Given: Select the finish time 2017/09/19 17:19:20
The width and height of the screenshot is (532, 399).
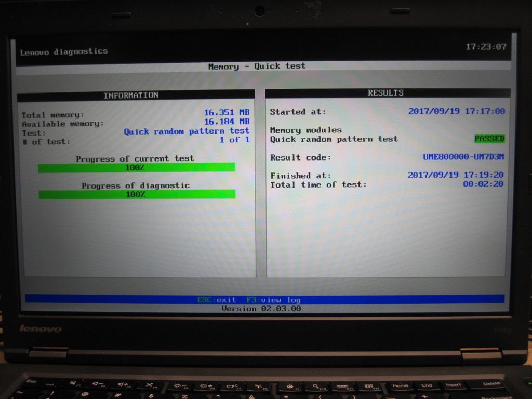Looking at the screenshot, I should pos(455,175).
